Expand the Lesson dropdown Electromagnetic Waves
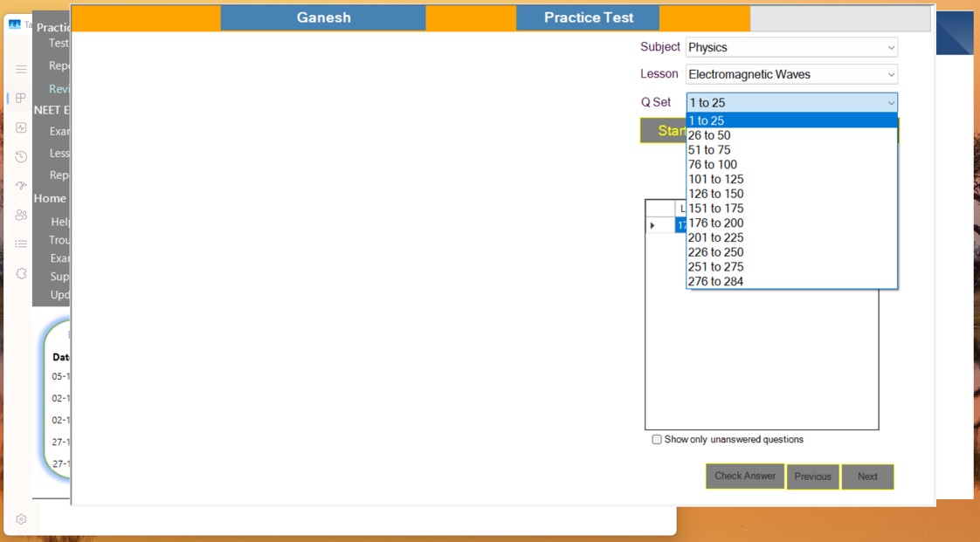The image size is (980, 542). click(791, 75)
